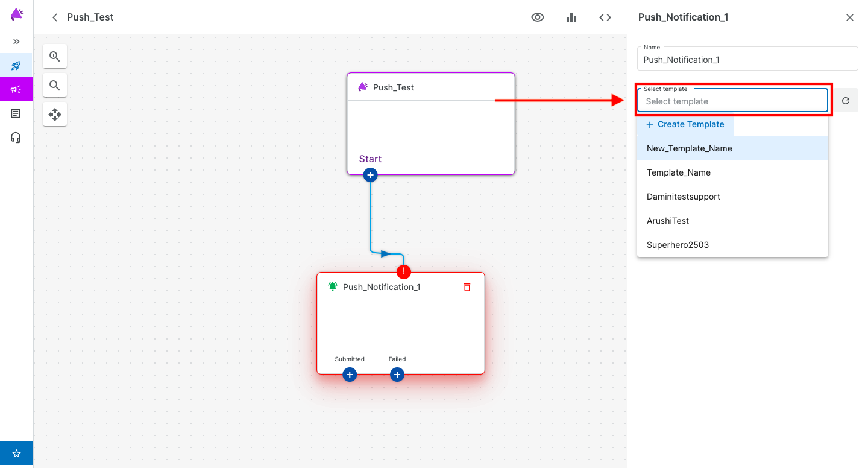Zoom in on the canvas
Image resolution: width=868 pixels, height=468 pixels.
click(55, 56)
